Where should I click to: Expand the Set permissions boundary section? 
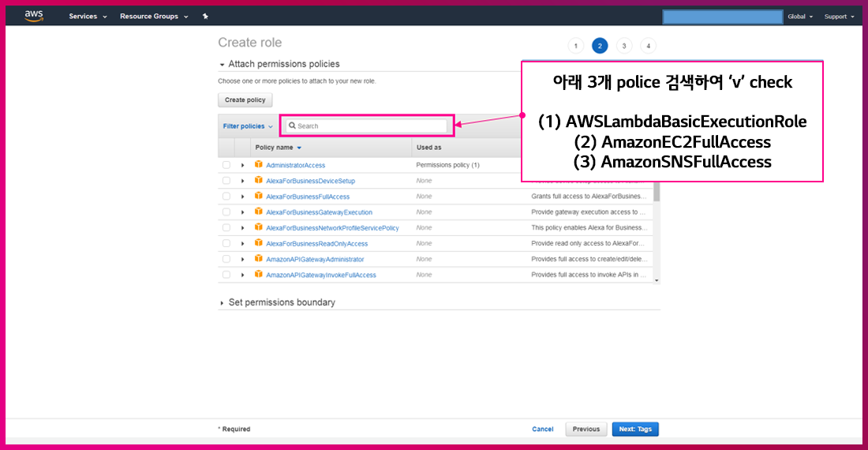[x=222, y=302]
